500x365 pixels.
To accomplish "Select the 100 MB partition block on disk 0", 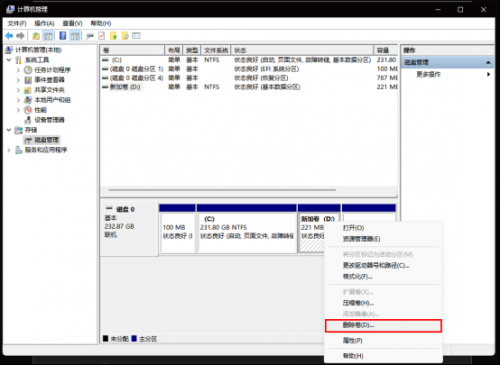I will pyautogui.click(x=177, y=229).
